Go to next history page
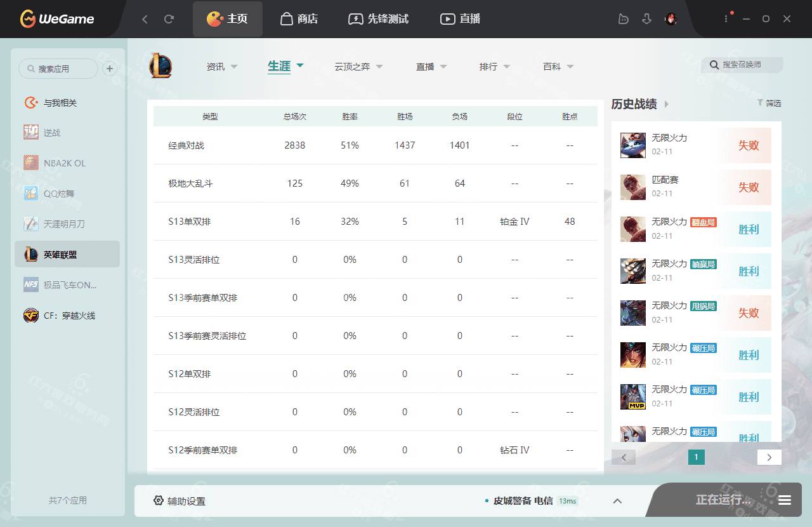 point(769,457)
